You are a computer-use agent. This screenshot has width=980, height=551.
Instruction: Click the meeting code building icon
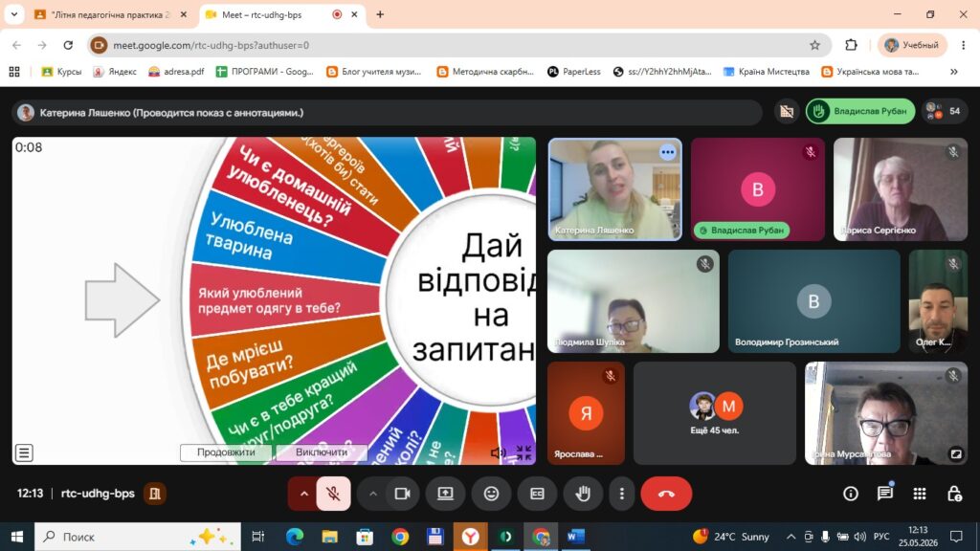point(154,494)
